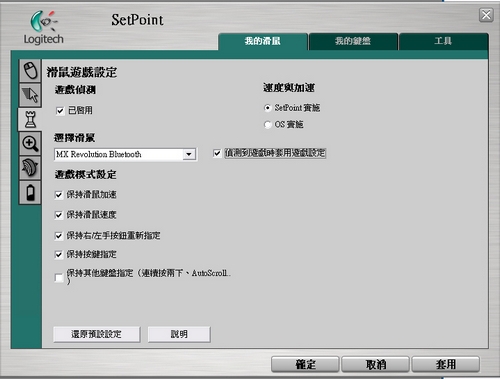
Task: Open the mouse button settings sidebar icon
Action: 30,71
